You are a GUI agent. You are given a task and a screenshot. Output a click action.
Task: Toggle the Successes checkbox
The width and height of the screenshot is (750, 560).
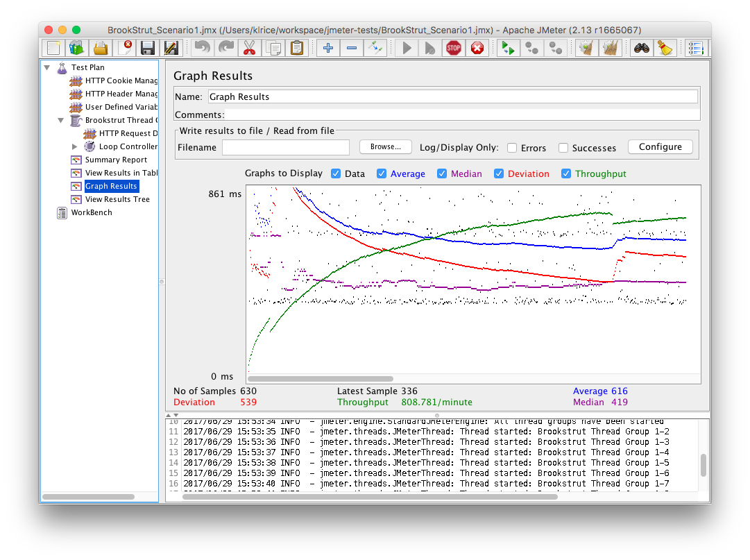pyautogui.click(x=563, y=148)
